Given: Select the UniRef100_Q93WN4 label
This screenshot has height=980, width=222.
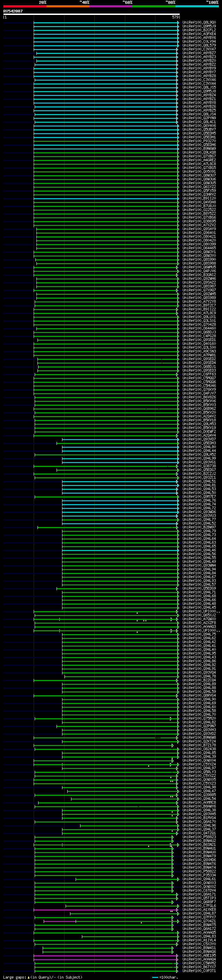Looking at the screenshot, I should click(x=199, y=566).
